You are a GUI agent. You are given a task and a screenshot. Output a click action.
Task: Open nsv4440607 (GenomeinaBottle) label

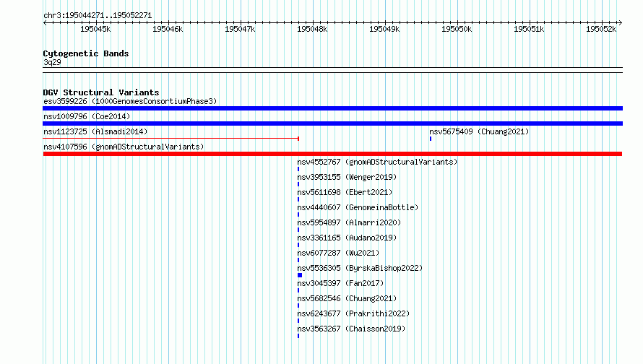point(358,207)
